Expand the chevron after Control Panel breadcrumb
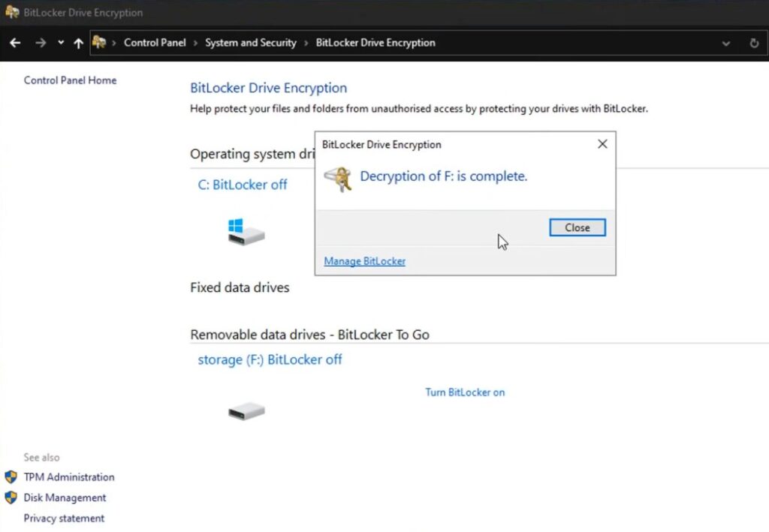Image resolution: width=769 pixels, height=532 pixels. click(195, 43)
